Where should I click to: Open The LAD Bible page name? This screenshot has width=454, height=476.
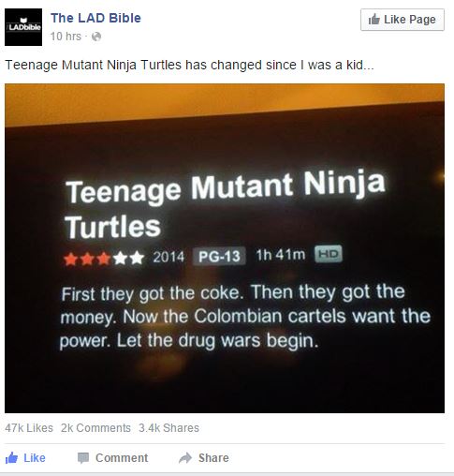(95, 18)
